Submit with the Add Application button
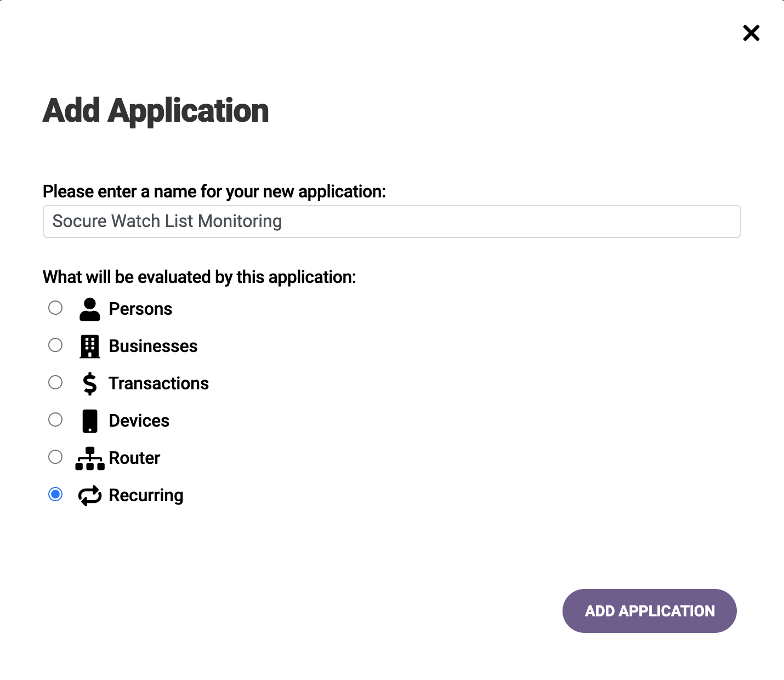Viewport: 784px width, 680px height. 650,611
